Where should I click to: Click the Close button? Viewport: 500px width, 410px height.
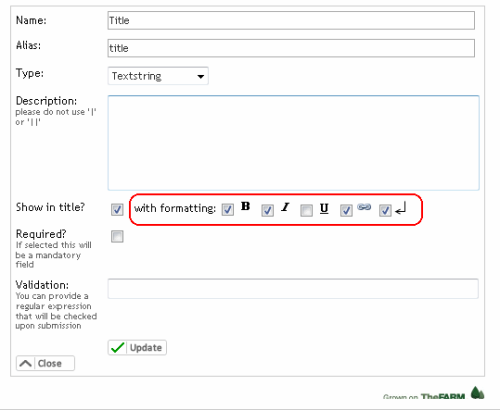[x=45, y=363]
